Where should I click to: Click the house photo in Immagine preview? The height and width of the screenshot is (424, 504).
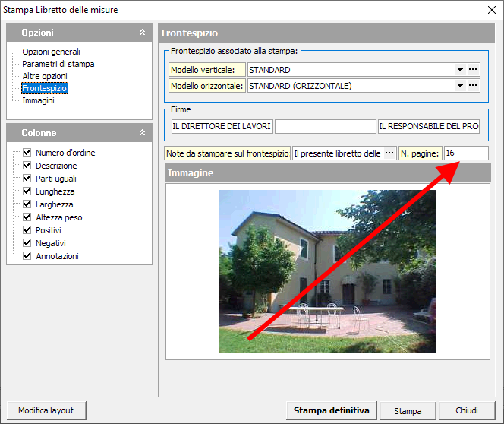tap(327, 271)
